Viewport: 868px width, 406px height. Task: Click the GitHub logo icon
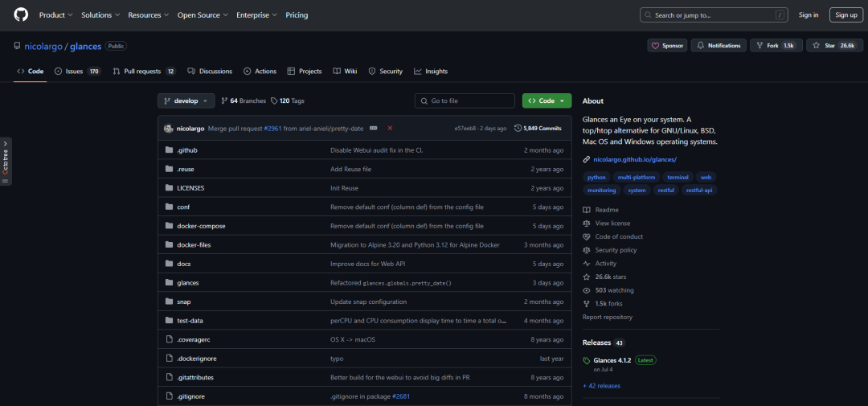coord(21,15)
